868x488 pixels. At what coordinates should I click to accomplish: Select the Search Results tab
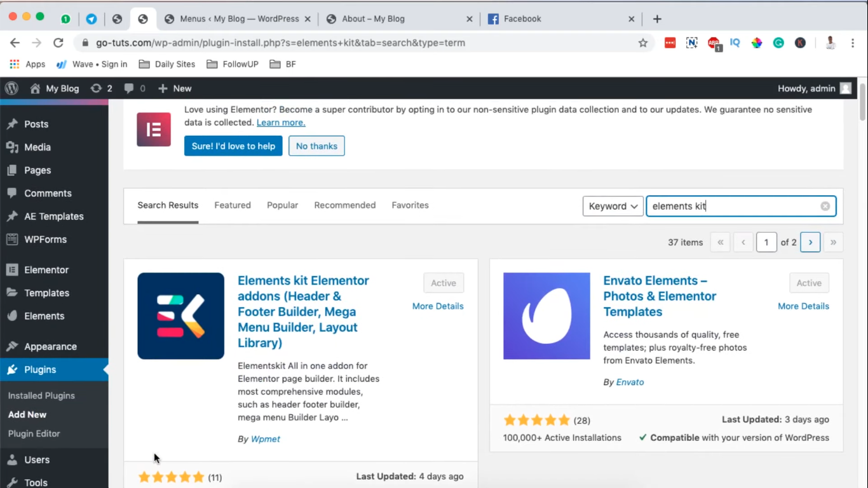pos(168,205)
